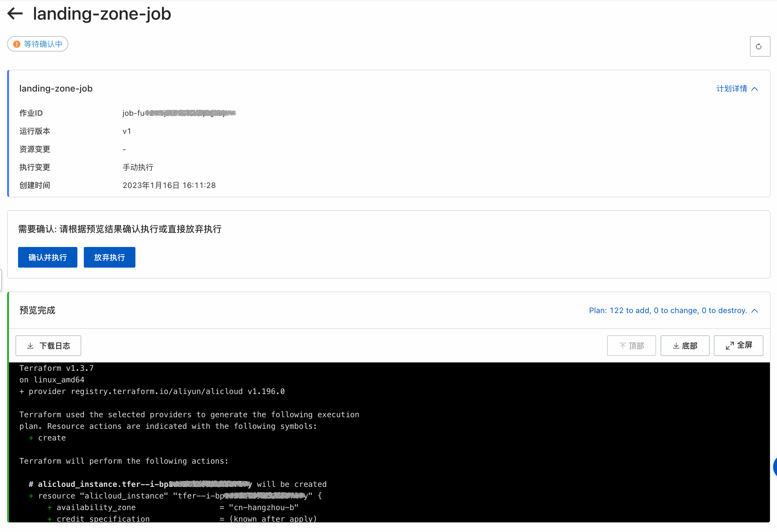Collapse chevron beside Plan summary
777x532 pixels.
[x=755, y=310]
